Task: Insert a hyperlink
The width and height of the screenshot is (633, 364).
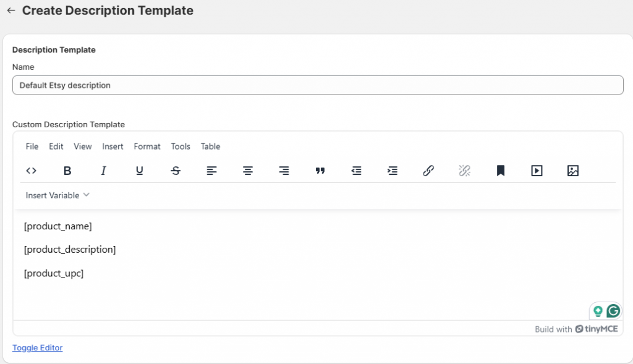Action: point(428,171)
